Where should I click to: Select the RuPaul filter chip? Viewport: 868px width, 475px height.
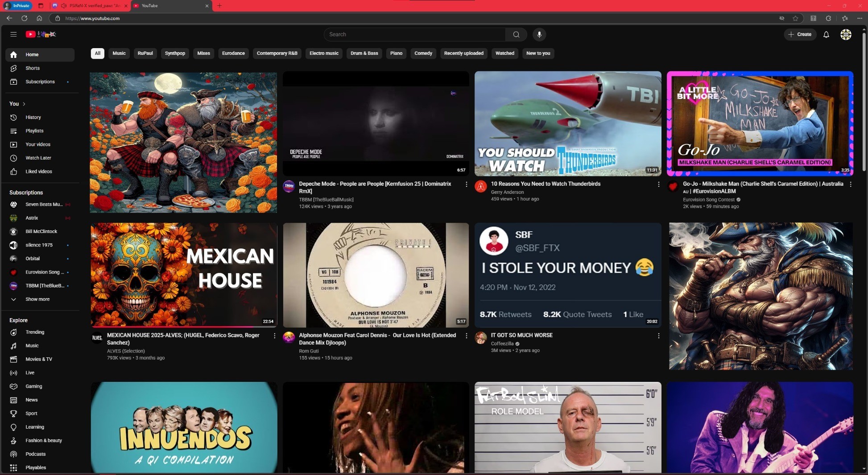coord(145,53)
